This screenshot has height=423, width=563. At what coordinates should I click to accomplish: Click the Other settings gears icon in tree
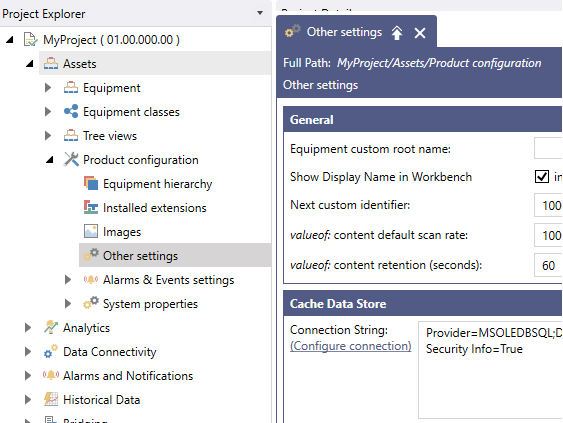tap(91, 255)
